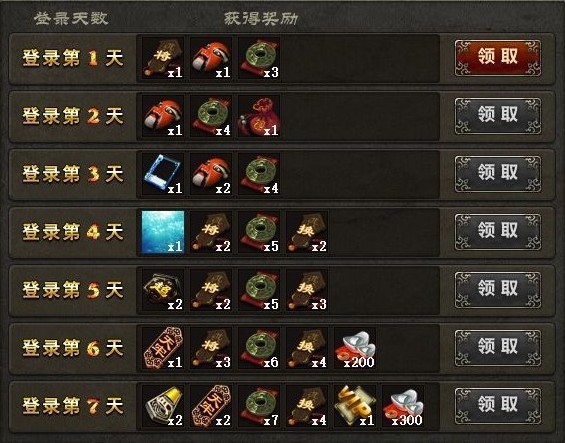Click the 登录第6天 row label
The width and height of the screenshot is (565, 443).
point(73,348)
